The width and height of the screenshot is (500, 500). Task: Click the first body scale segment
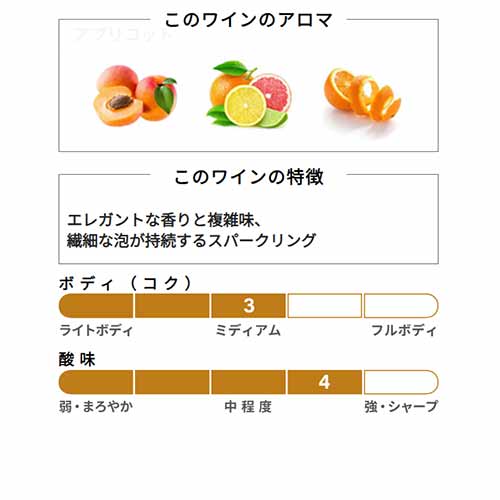click(96, 306)
